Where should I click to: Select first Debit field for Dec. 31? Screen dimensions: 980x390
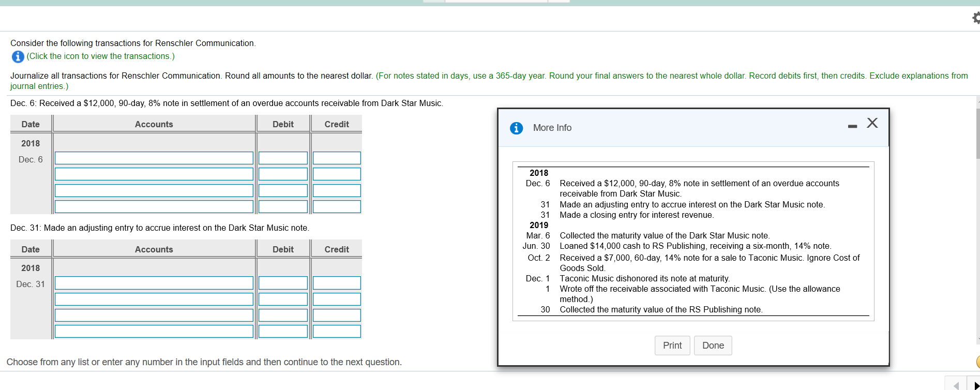[283, 282]
